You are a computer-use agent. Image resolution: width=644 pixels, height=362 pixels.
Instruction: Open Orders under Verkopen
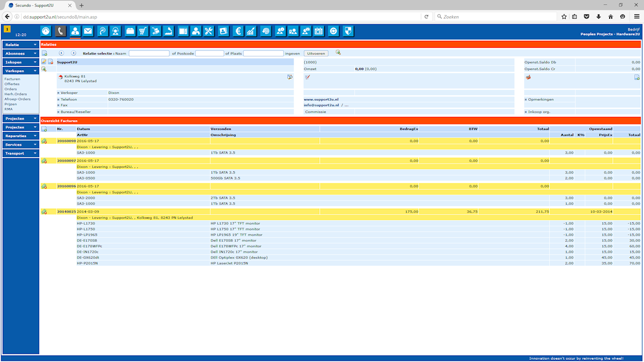(x=11, y=89)
